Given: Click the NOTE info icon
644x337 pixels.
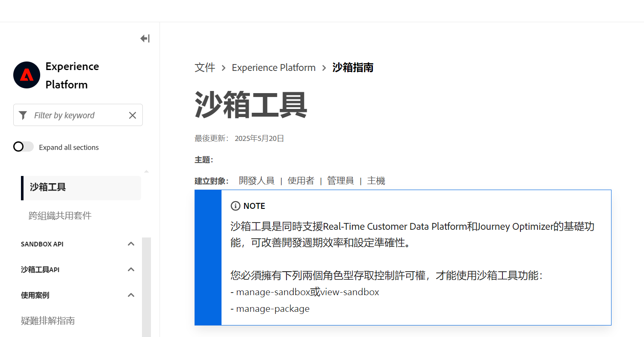Looking at the screenshot, I should coord(236,206).
